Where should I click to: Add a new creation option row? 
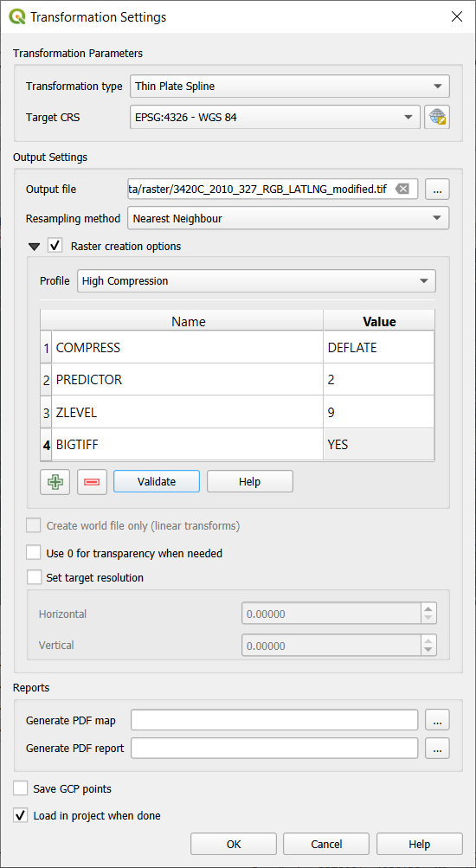pyautogui.click(x=55, y=482)
